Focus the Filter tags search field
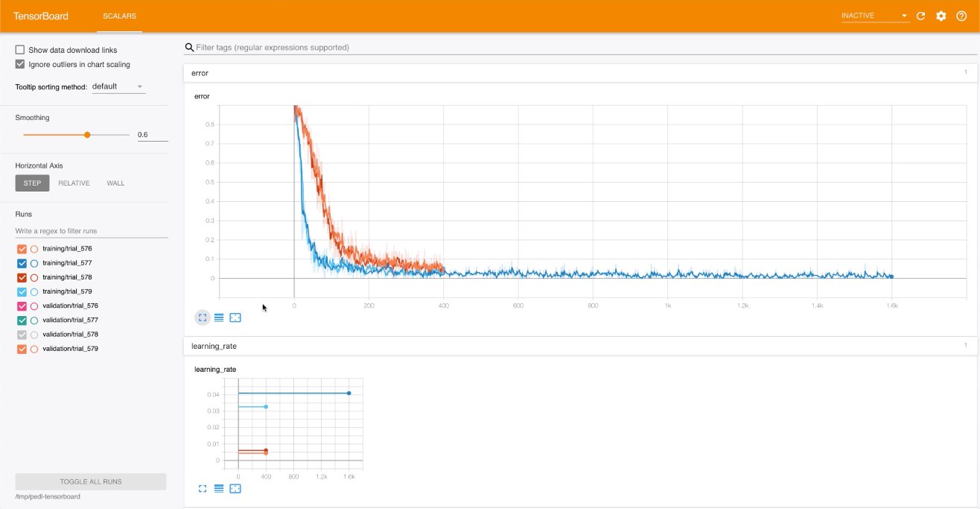Image resolution: width=980 pixels, height=509 pixels. (x=581, y=47)
